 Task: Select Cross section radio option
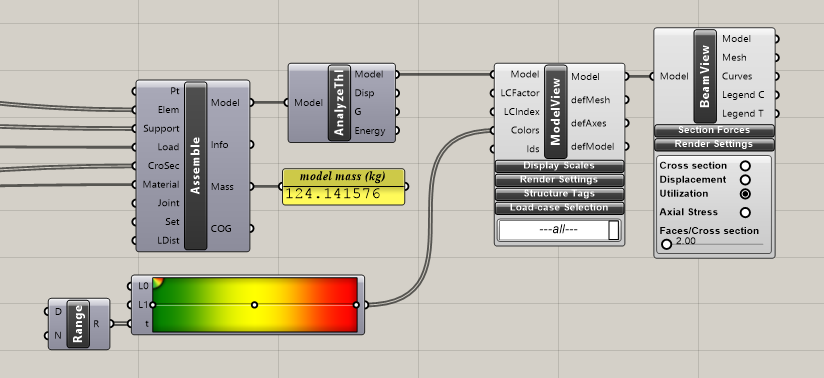[745, 166]
